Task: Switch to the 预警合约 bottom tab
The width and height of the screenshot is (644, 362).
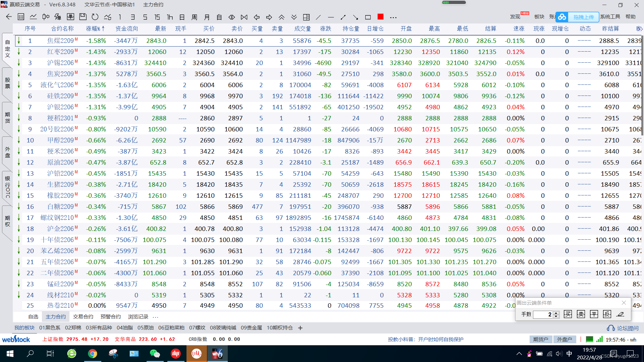Action: pos(110,316)
